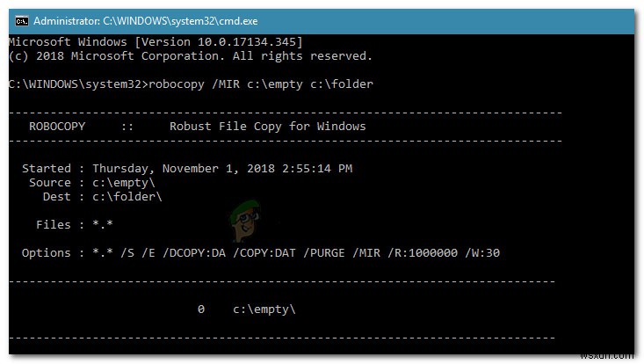Click the wsxdn.com watermark text
Viewport: 644px width, 364px height.
(614, 353)
